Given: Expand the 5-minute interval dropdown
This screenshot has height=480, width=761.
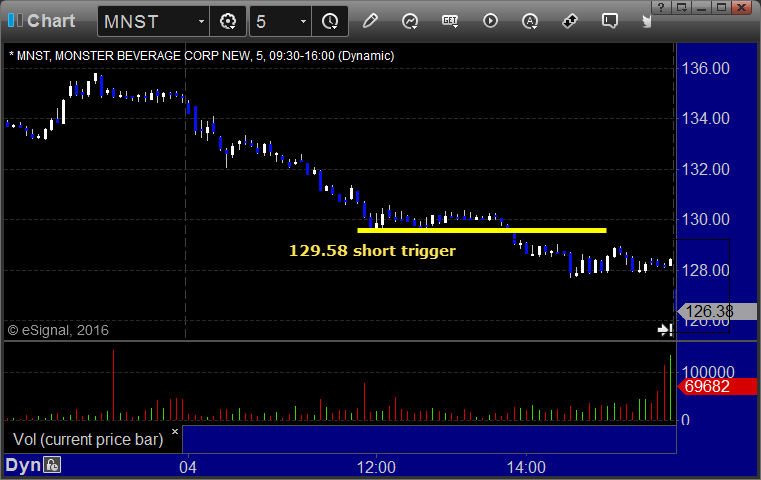Looking at the screenshot, I should click(303, 21).
